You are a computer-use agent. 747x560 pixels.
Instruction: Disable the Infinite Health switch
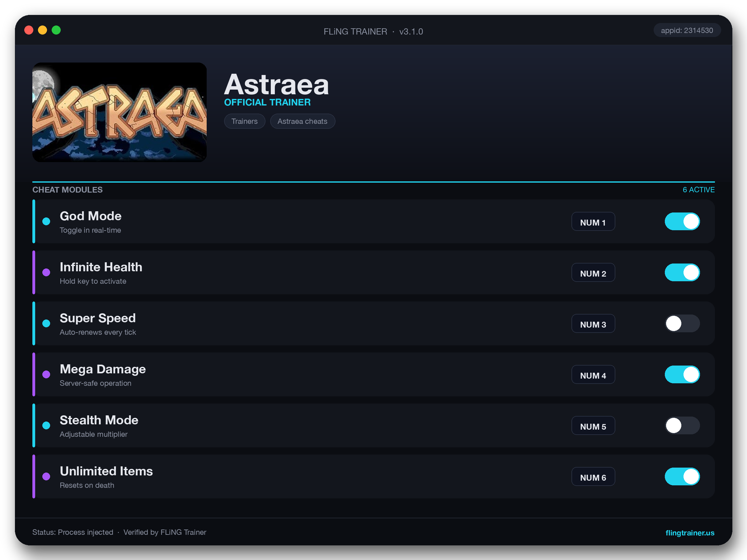pos(682,273)
